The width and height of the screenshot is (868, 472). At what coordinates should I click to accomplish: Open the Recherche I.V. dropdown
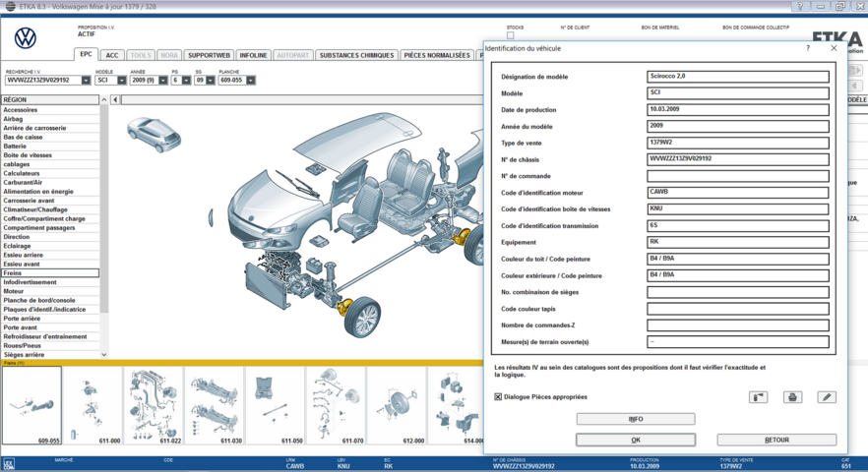click(86, 81)
